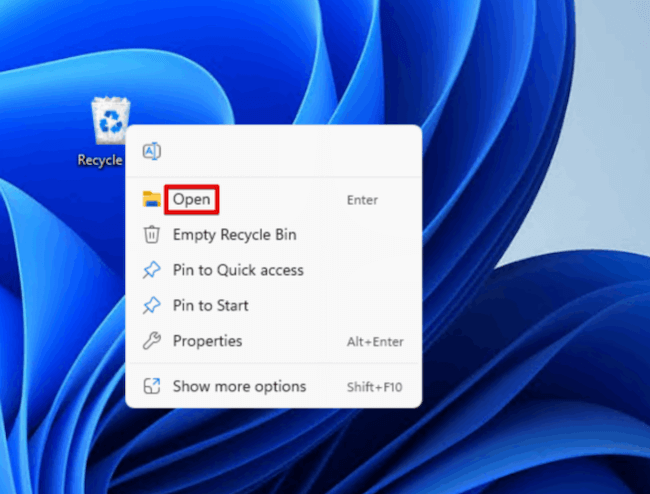This screenshot has height=494, width=650.
Task: Expand Show more options
Action: coord(239,386)
